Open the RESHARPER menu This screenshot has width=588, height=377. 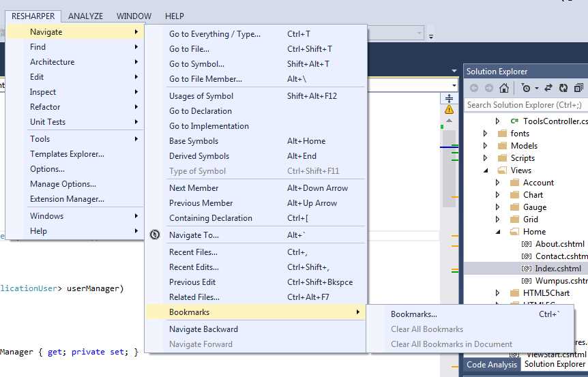point(33,16)
